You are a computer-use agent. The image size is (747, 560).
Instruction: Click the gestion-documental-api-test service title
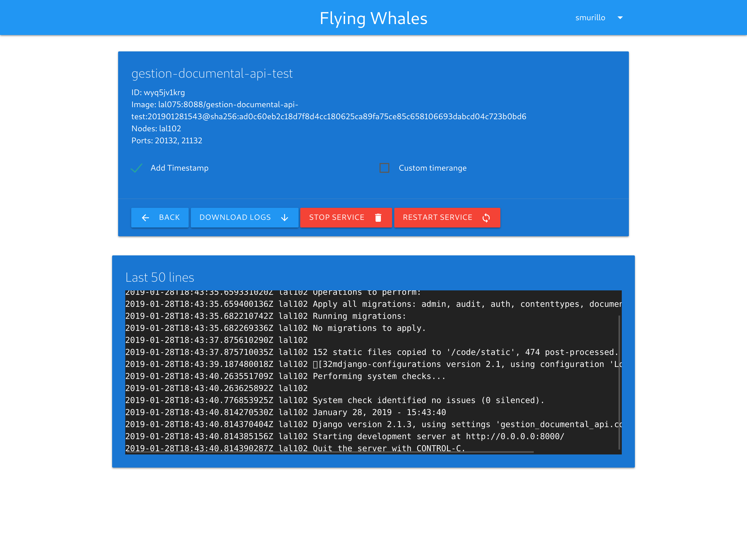(212, 73)
